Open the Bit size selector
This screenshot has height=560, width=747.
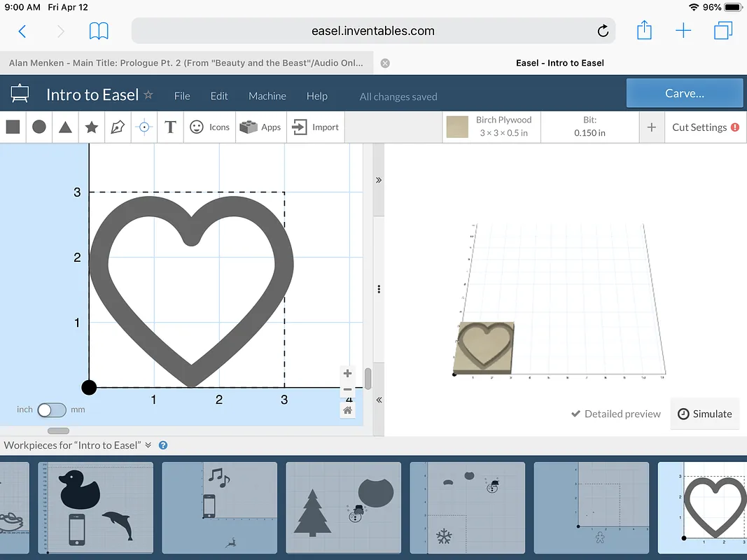(x=589, y=127)
